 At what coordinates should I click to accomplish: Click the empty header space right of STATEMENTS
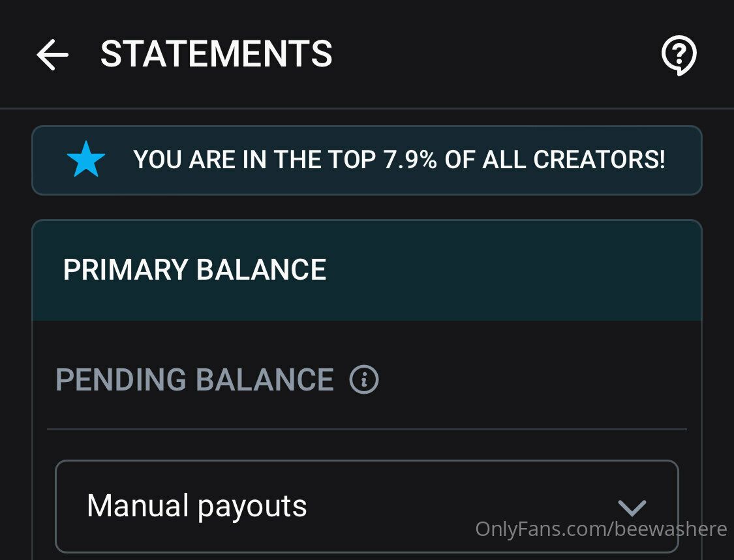[x=496, y=54]
